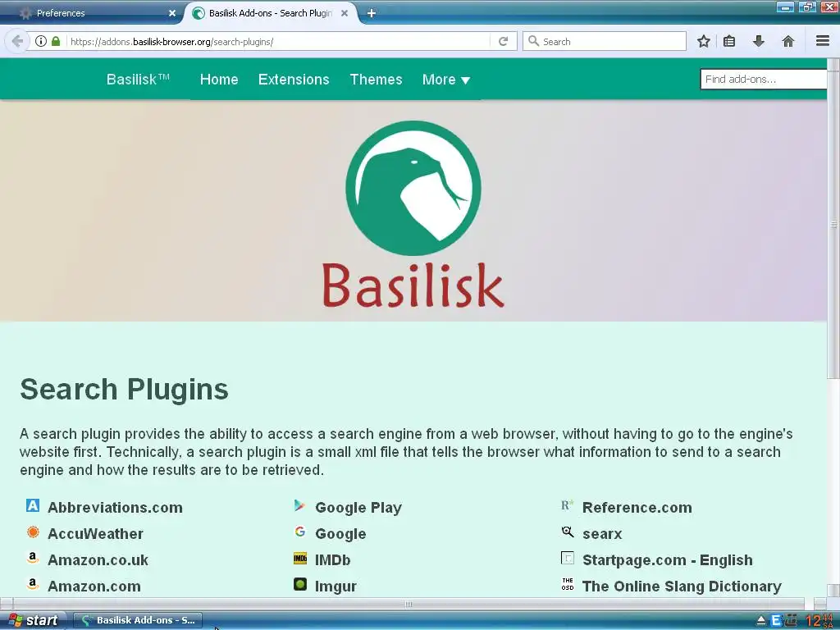Open the hamburger menu
The image size is (840, 630).
click(x=823, y=41)
